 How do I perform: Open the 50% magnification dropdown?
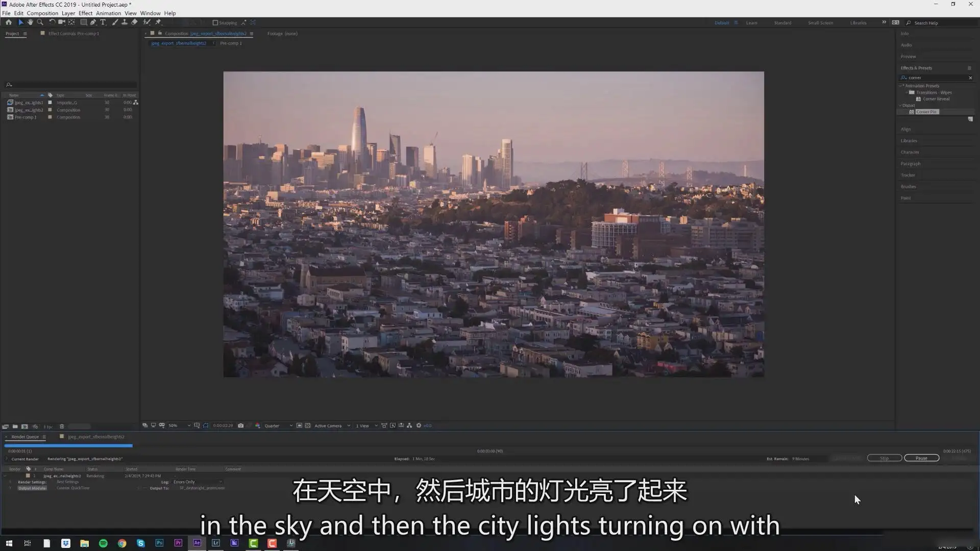click(180, 425)
